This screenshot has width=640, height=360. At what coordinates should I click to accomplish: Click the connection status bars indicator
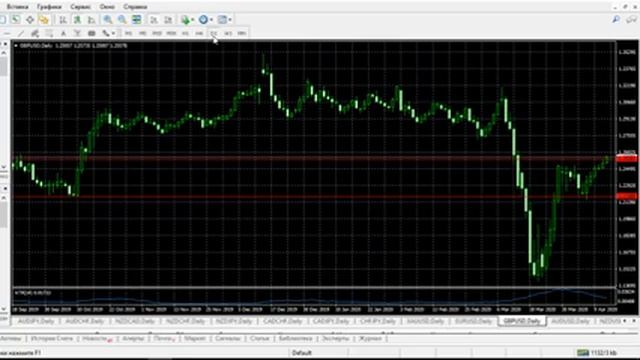(x=583, y=353)
